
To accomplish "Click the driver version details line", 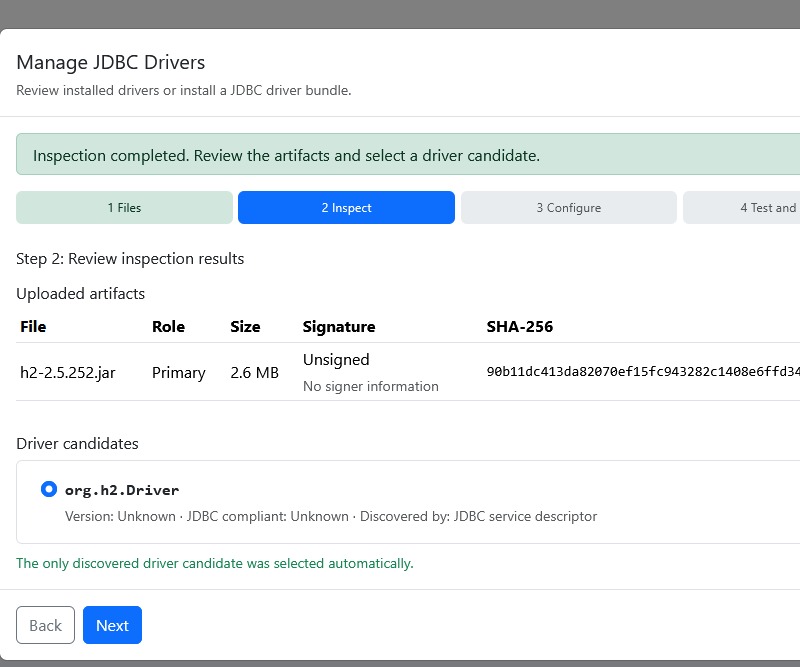I will 331,516.
